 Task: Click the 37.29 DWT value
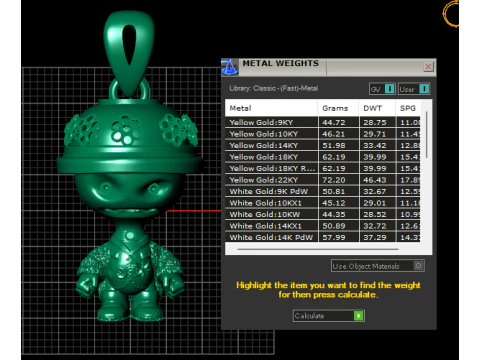375,237
